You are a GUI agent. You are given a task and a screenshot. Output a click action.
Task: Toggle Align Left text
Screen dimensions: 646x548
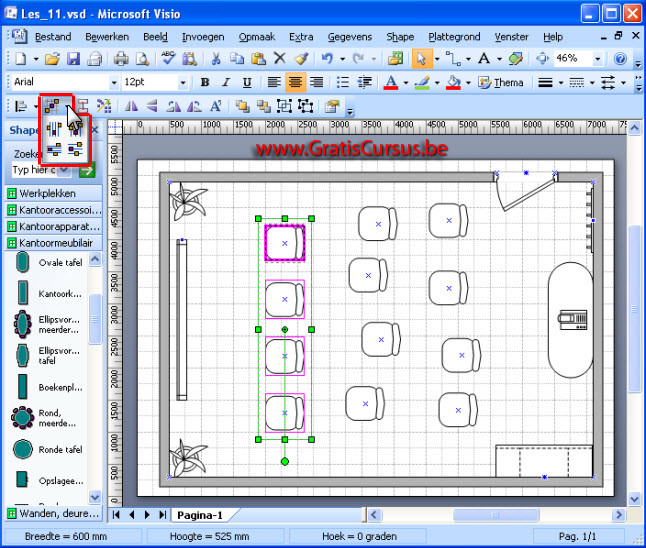coord(274,82)
